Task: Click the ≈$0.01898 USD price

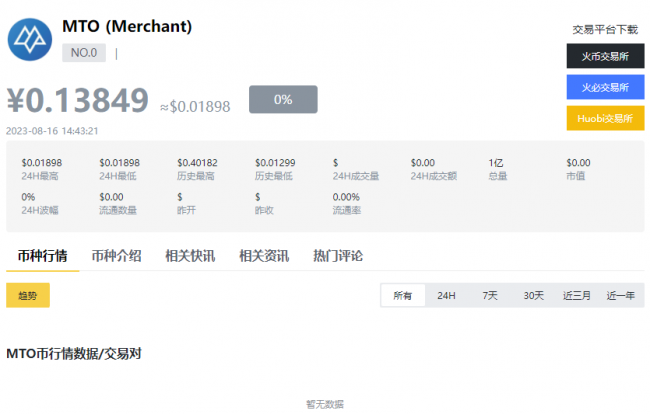Action: pos(195,107)
